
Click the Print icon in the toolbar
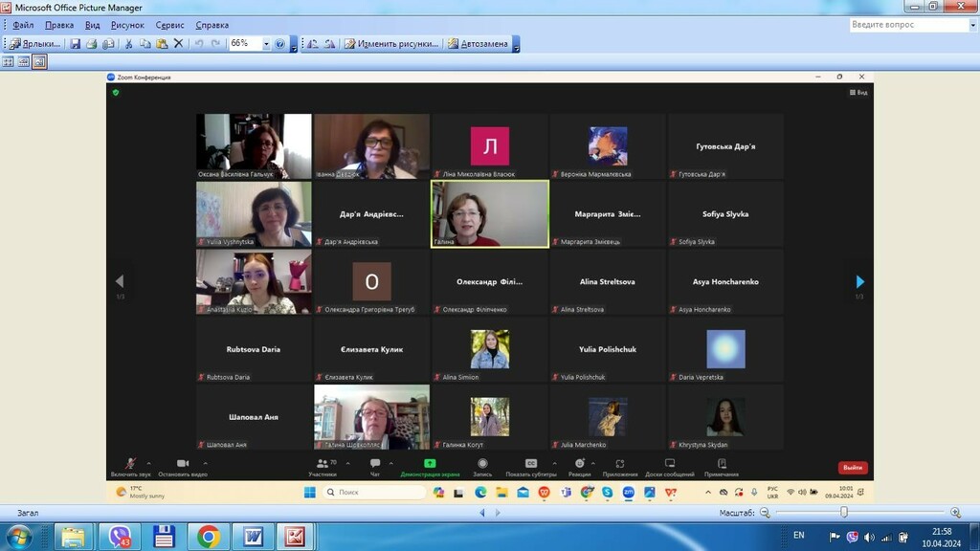[x=92, y=44]
